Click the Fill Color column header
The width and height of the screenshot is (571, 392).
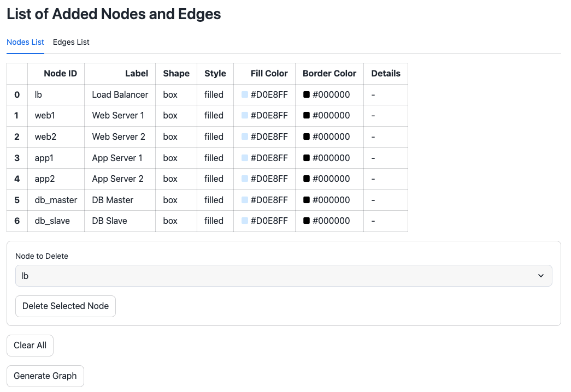pos(264,74)
